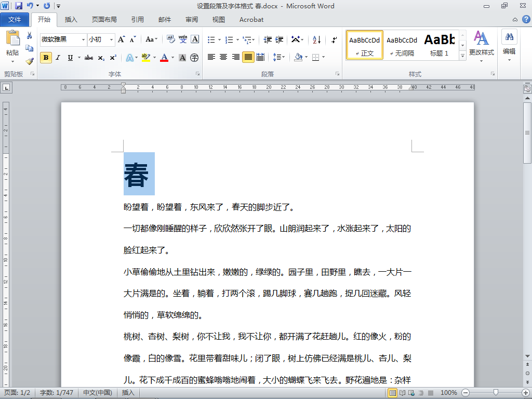Open the 文件 File tab
532x399 pixels.
[15, 20]
